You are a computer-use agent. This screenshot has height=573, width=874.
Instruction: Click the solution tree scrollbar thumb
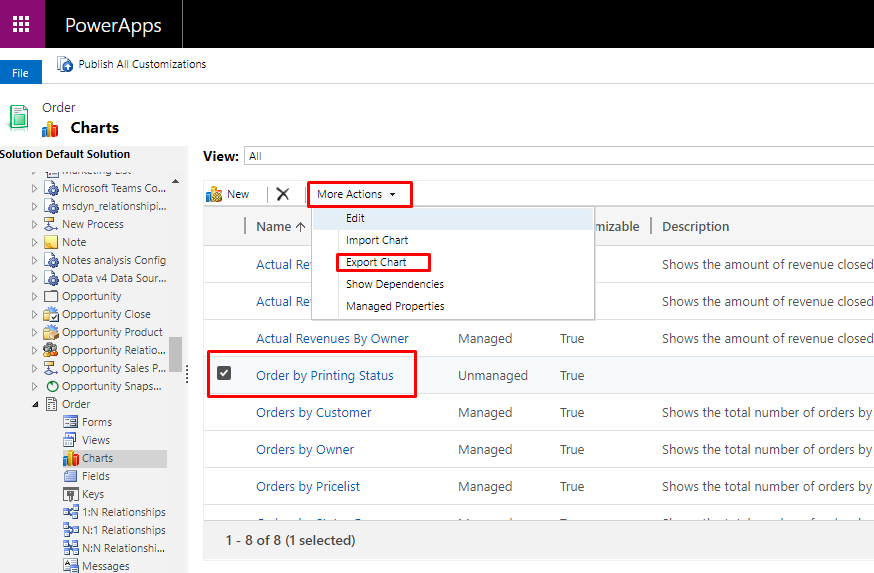pyautogui.click(x=176, y=354)
